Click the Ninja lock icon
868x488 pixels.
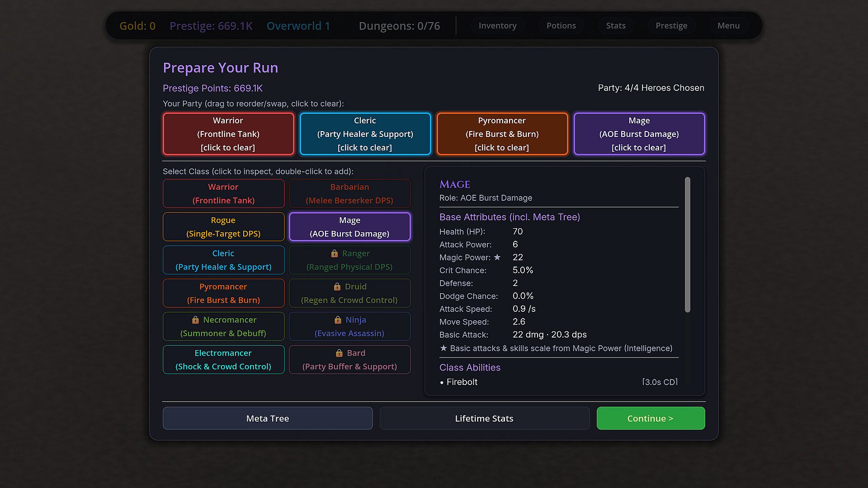(x=338, y=320)
